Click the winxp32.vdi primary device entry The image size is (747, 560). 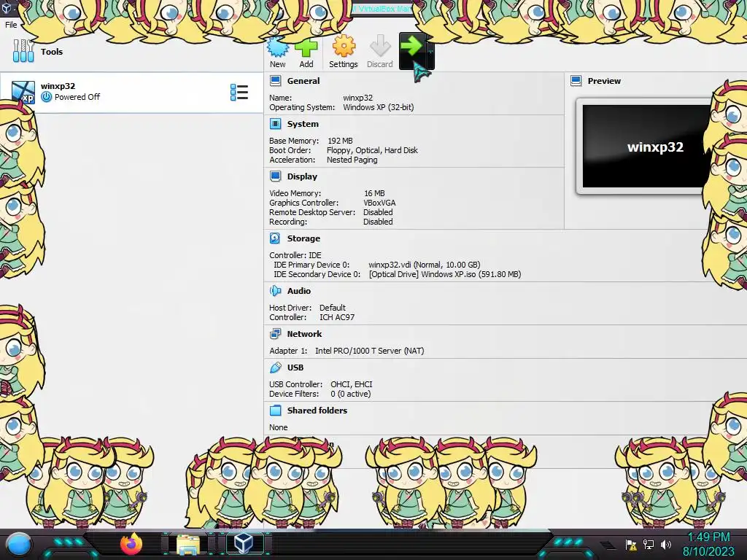424,265
